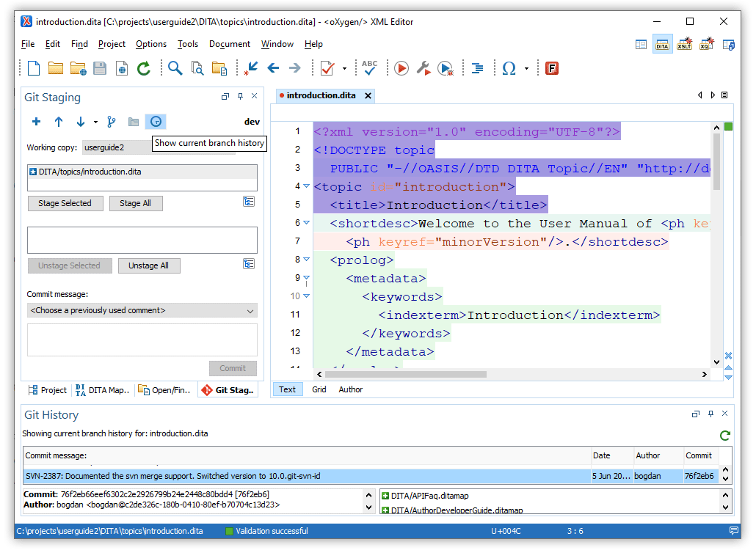Refresh the Git History panel
The width and height of the screenshot is (756, 550).
[x=724, y=436]
